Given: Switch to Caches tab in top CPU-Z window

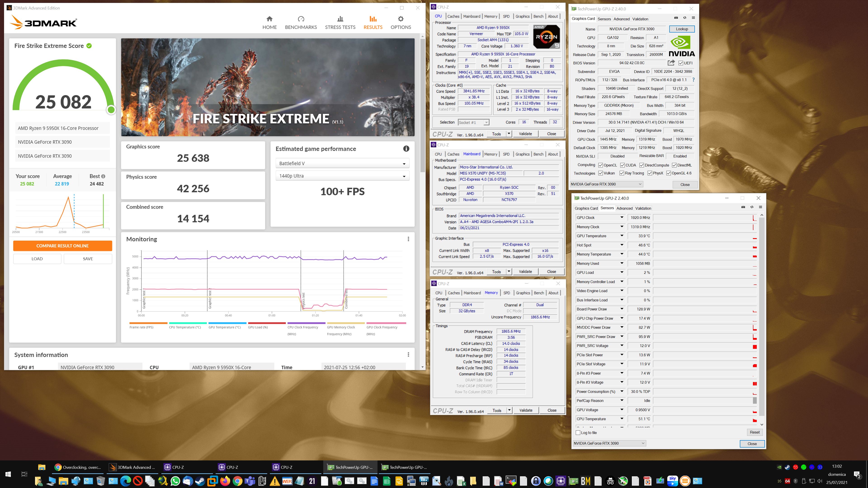Looking at the screenshot, I should coord(453,16).
